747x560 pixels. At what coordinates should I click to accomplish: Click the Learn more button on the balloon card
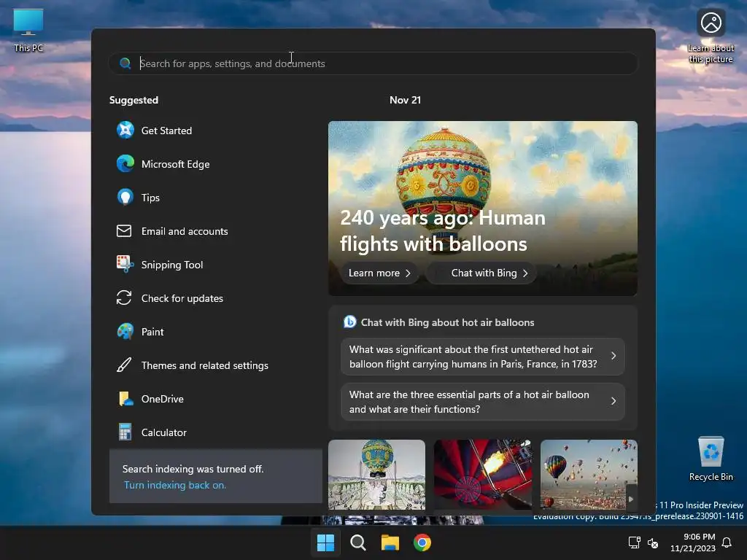pyautogui.click(x=379, y=273)
